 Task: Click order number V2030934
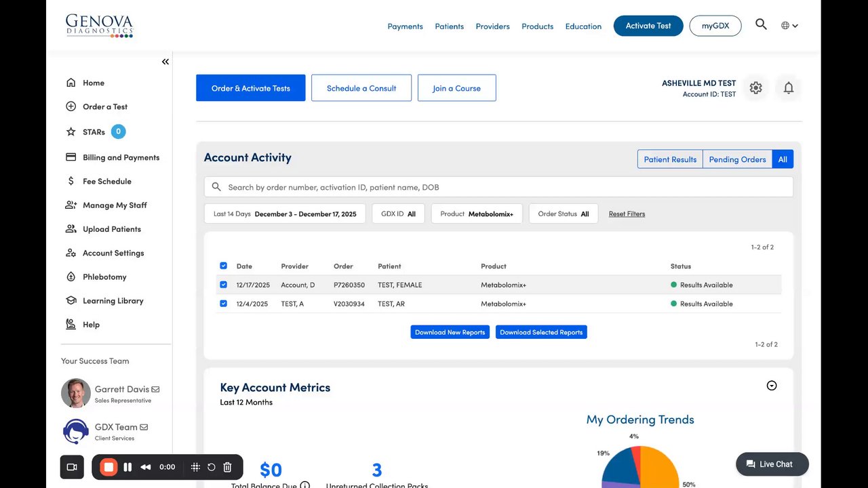[x=349, y=304]
